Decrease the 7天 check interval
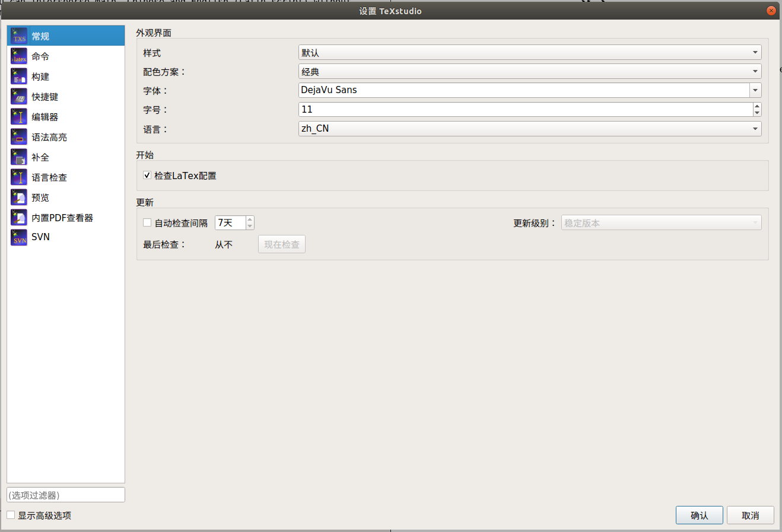The height and width of the screenshot is (532, 782). (250, 226)
